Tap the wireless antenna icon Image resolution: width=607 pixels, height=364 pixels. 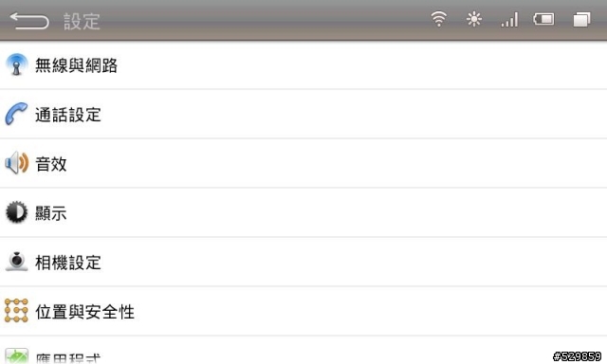(x=16, y=64)
